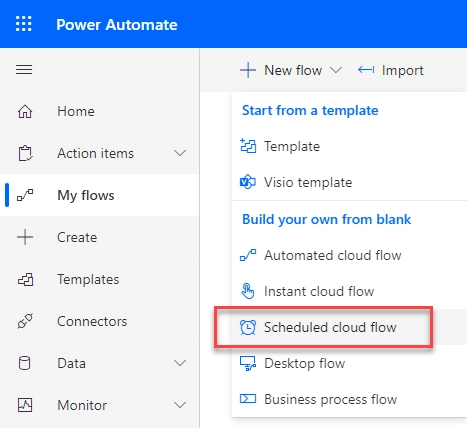Open the app launcher waffle icon
Screen dimensions: 467x428
[x=24, y=24]
